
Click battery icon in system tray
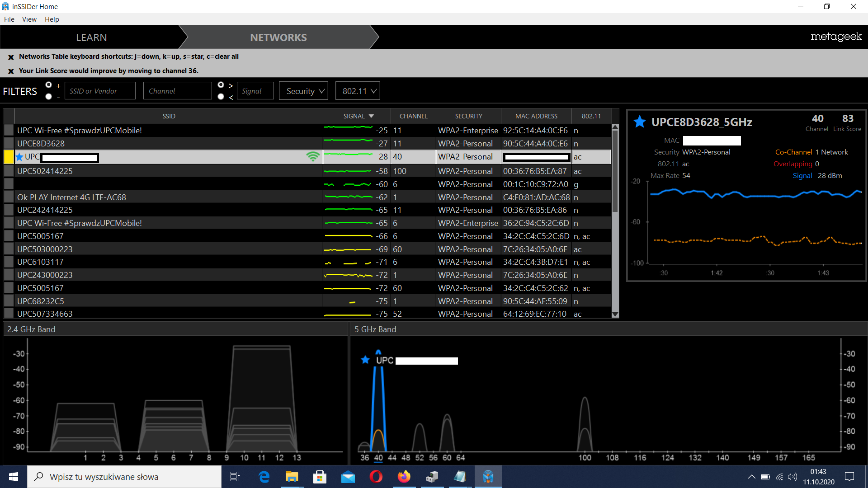point(765,477)
